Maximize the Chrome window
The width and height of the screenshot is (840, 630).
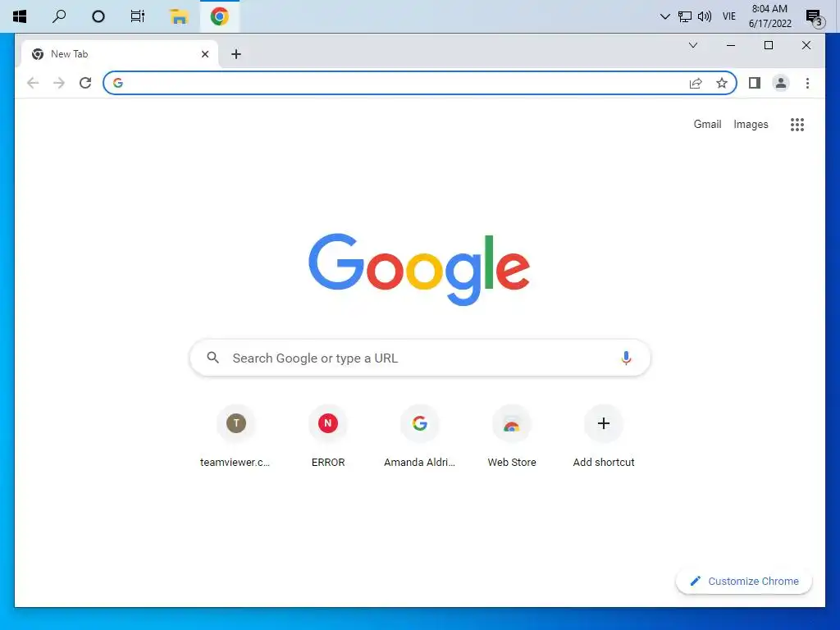pos(768,46)
